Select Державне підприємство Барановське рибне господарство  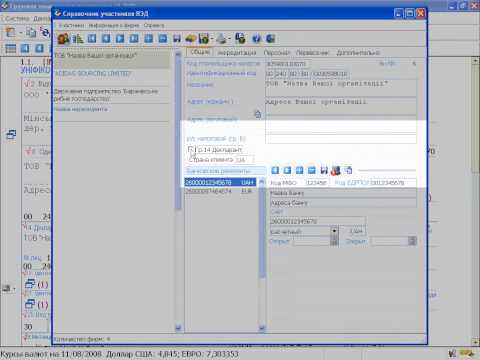point(112,95)
